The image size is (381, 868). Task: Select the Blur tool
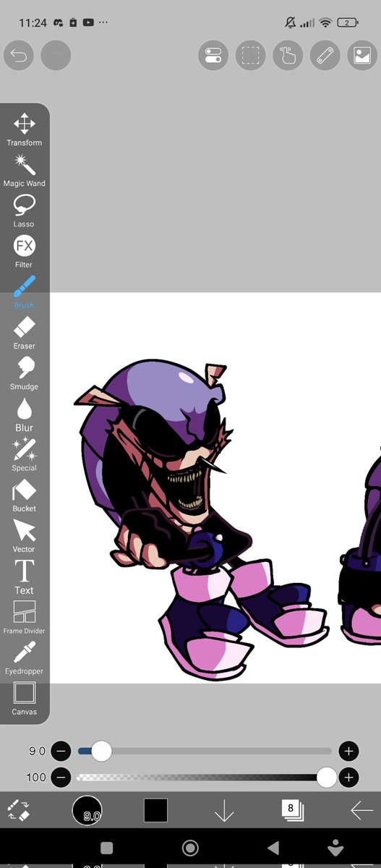coord(25,414)
